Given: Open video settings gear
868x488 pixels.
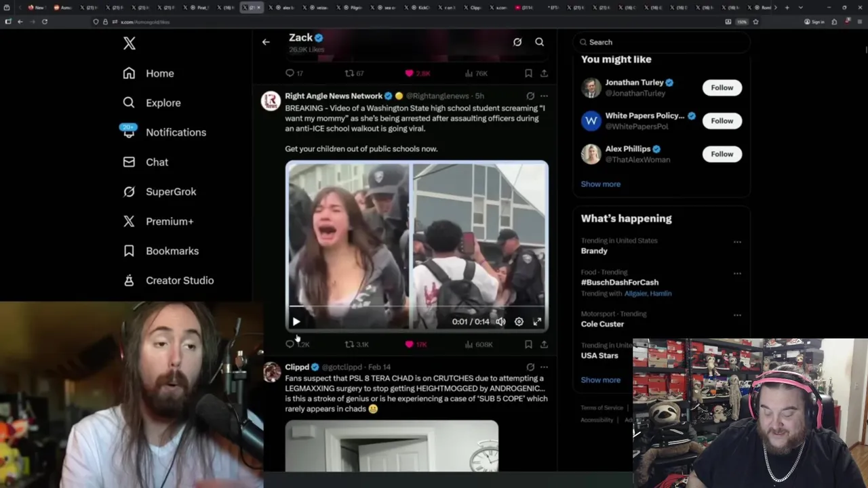Looking at the screenshot, I should 519,322.
